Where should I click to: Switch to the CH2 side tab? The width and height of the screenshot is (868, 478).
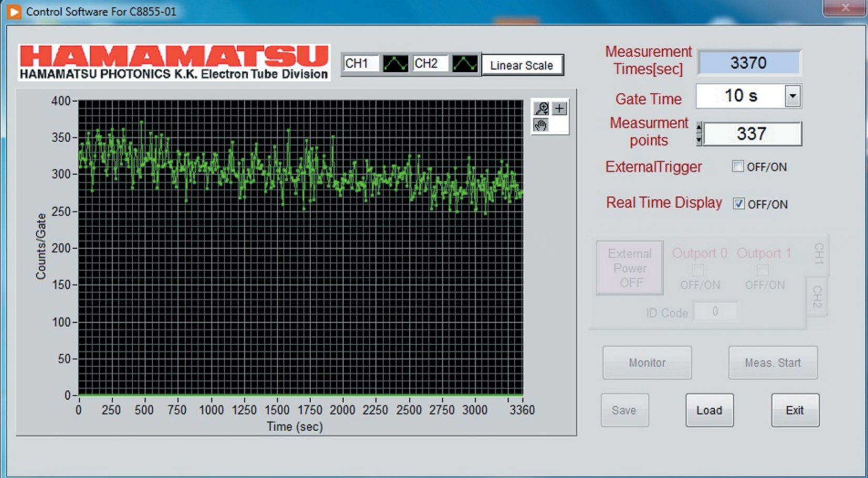[817, 297]
